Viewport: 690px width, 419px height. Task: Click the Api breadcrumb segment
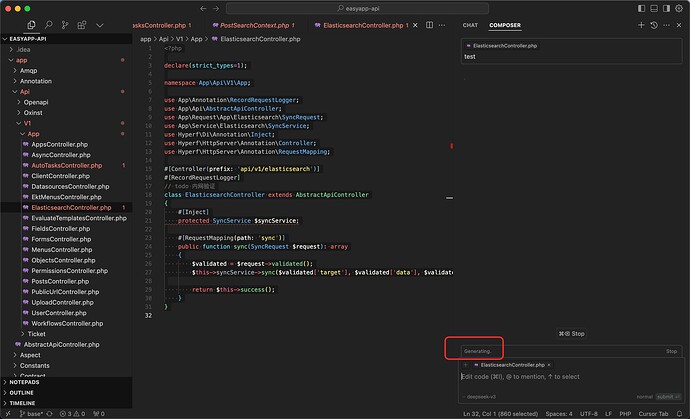[x=163, y=39]
